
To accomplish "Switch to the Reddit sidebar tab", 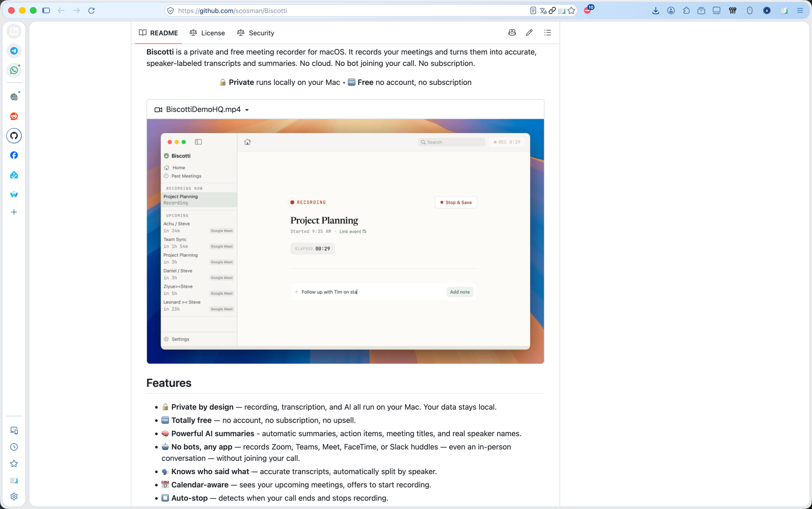I will 14,117.
